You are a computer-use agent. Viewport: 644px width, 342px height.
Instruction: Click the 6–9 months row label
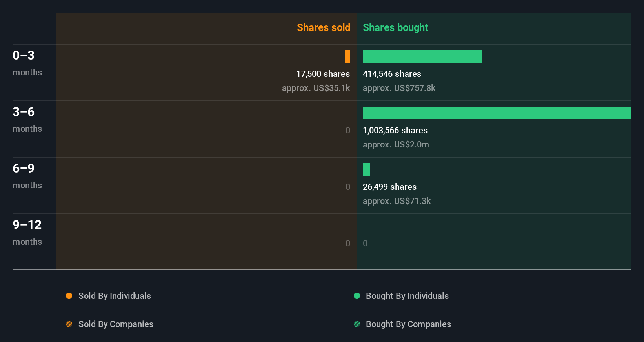(27, 176)
